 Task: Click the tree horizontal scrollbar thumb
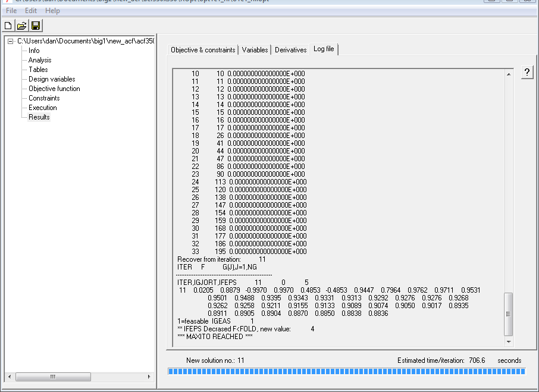click(x=54, y=377)
